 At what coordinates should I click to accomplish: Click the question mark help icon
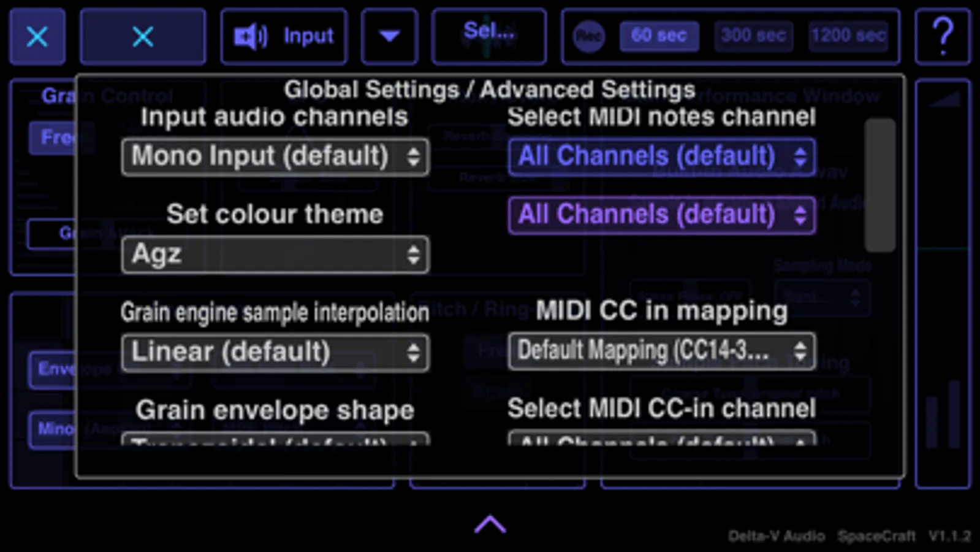click(x=943, y=37)
